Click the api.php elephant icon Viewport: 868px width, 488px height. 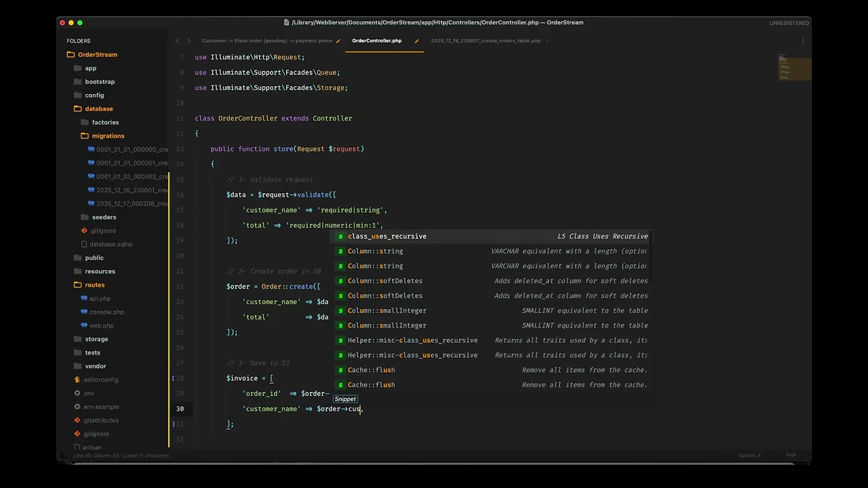pos(84,298)
